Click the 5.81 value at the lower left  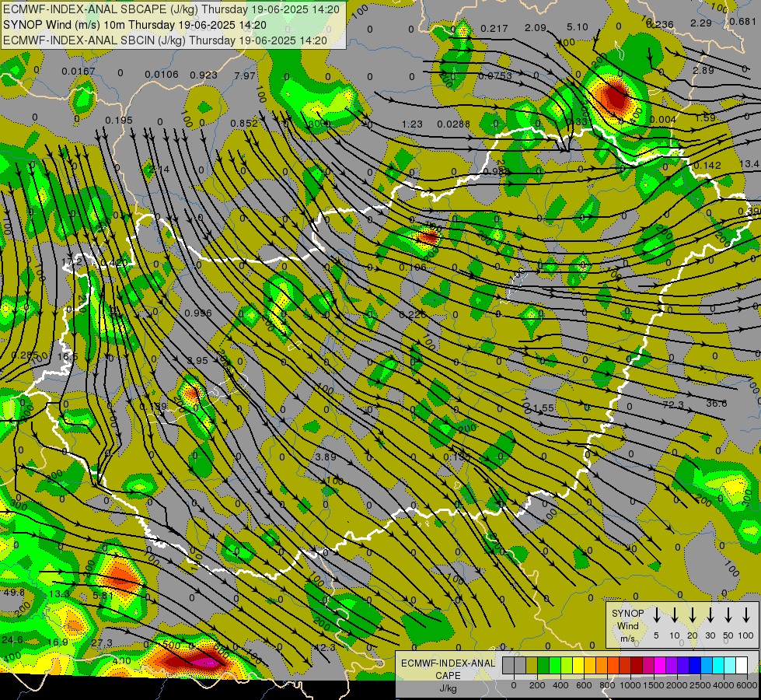click(x=103, y=596)
